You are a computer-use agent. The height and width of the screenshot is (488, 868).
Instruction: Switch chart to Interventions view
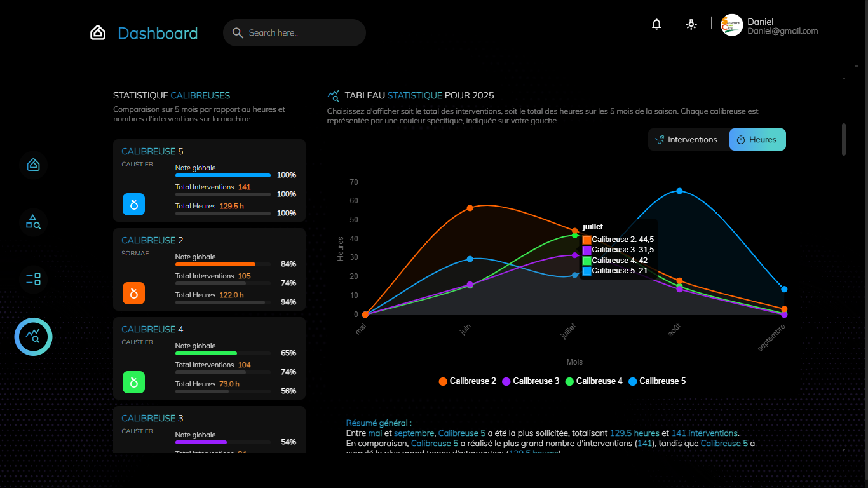(686, 140)
